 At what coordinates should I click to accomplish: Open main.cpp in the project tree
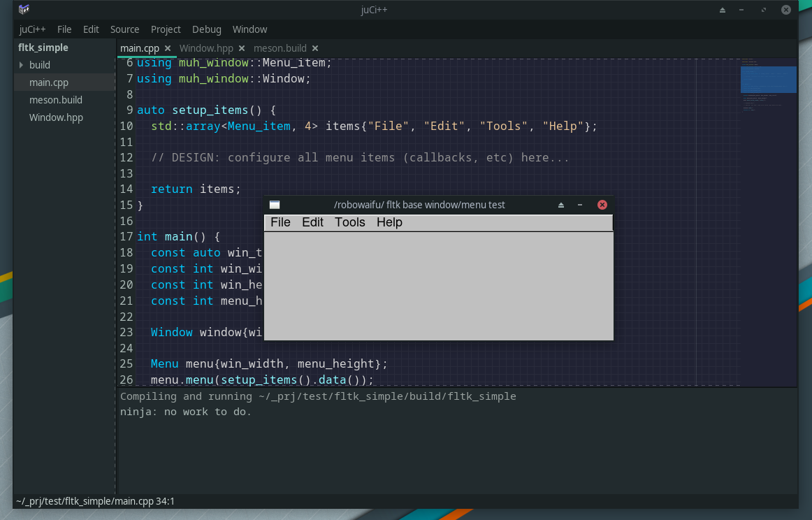click(49, 82)
